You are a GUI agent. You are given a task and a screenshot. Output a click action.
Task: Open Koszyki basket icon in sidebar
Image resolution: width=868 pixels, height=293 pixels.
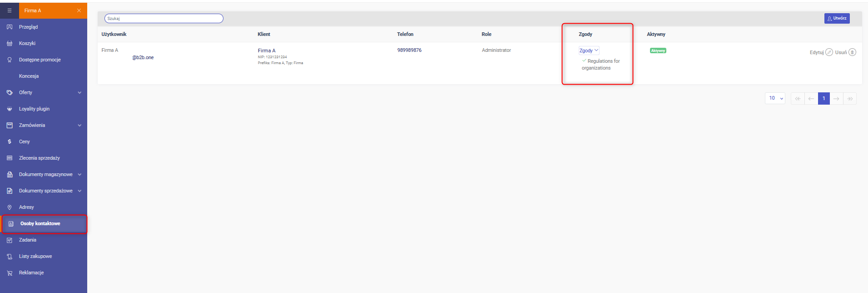[10, 43]
